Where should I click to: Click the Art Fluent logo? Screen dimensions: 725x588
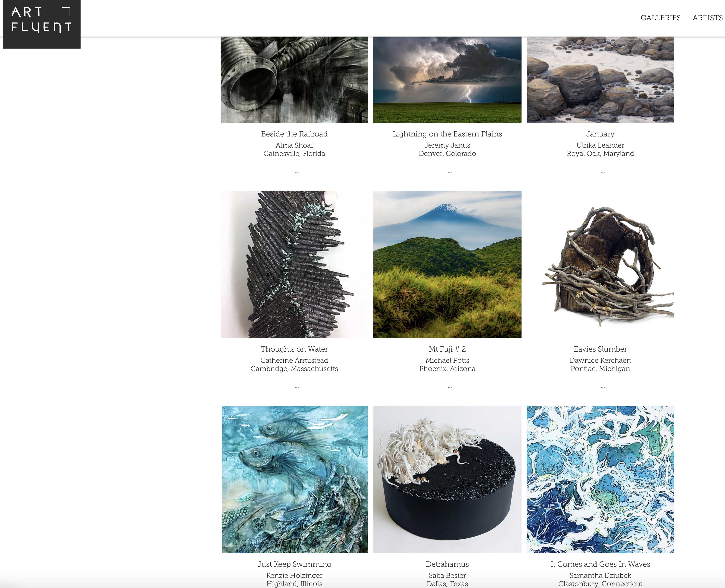point(41,24)
